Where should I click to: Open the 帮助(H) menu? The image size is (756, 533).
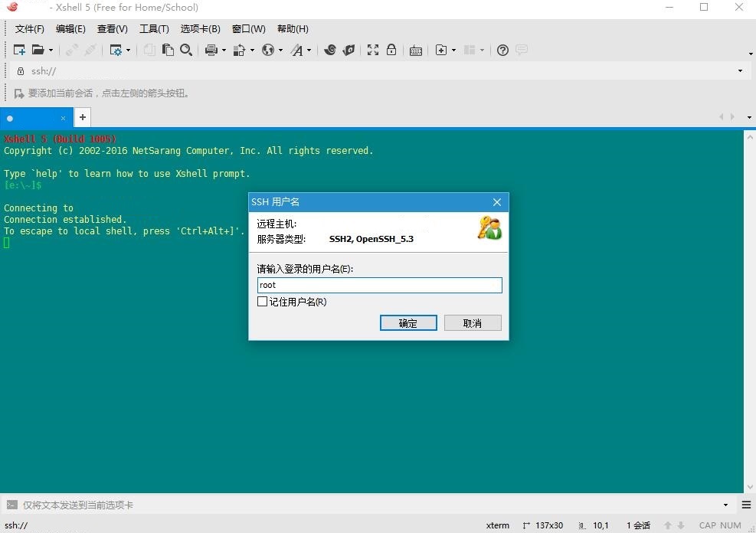coord(293,29)
